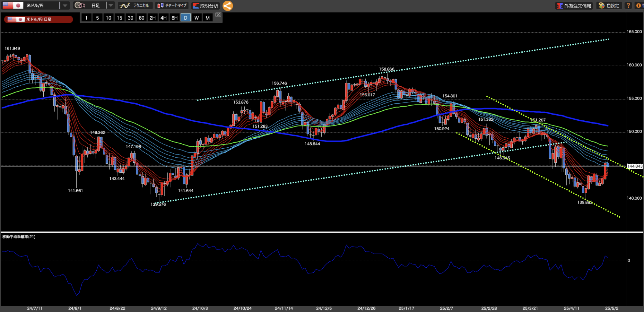Click the 24/10/3 date axis label
644x312 pixels.
(x=200, y=308)
